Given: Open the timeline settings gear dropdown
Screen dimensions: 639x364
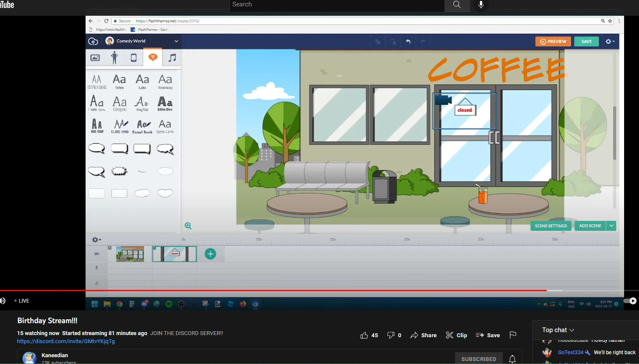Looking at the screenshot, I should pyautogui.click(x=97, y=240).
